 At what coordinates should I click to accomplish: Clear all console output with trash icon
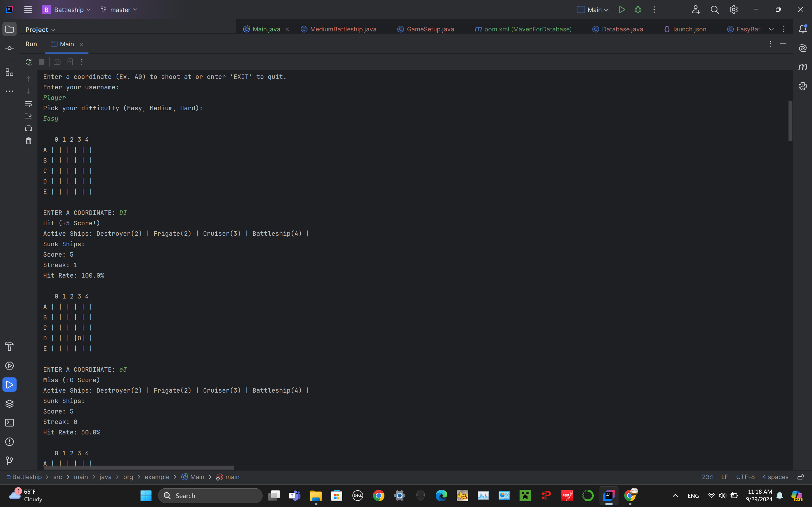(x=29, y=141)
